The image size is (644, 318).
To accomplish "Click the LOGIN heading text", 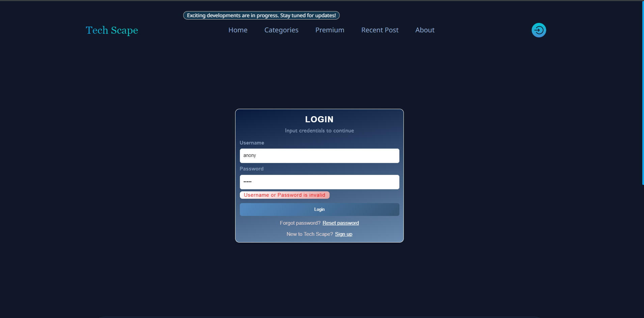I will pyautogui.click(x=319, y=119).
